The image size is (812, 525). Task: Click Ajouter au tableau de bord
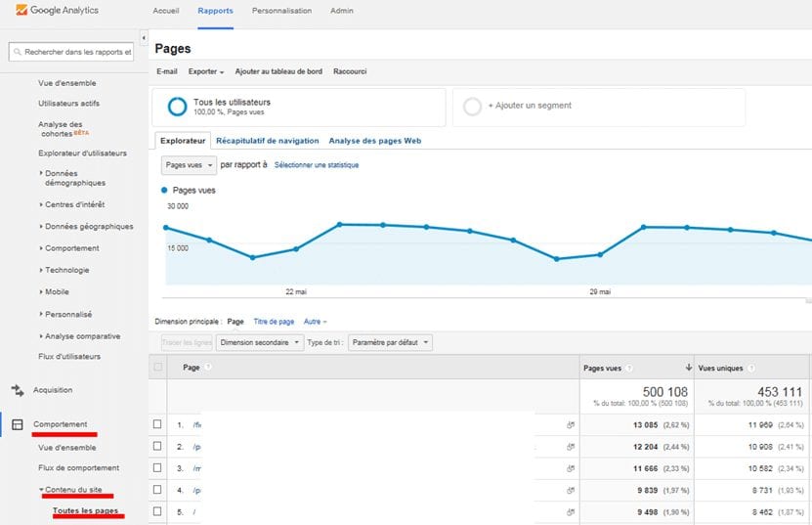click(278, 71)
